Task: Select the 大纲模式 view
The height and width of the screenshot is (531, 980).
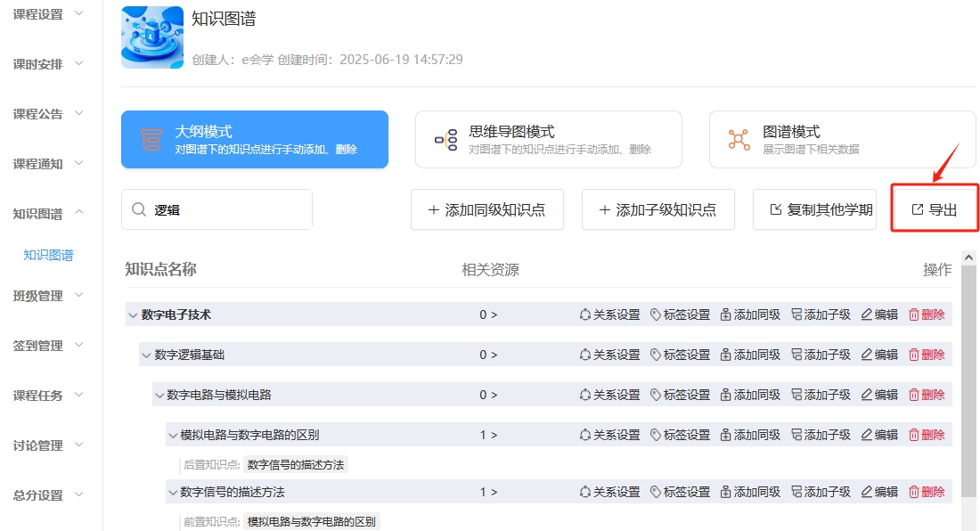Action: coord(254,140)
